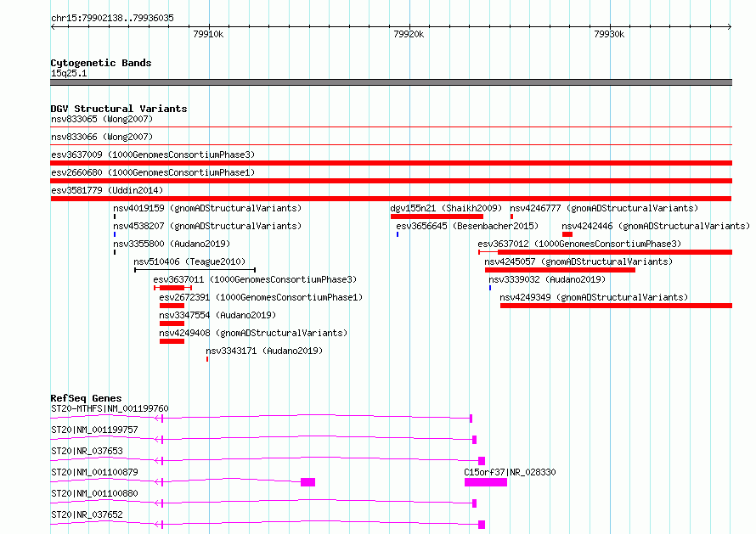Click the nsv833065 (Wong2007) variant label
This screenshot has width=756, height=534.
click(x=102, y=119)
